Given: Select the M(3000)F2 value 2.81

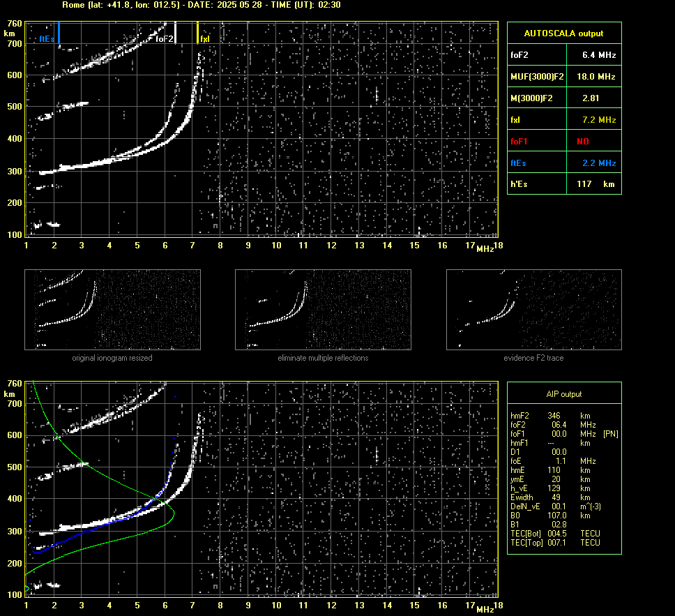Looking at the screenshot, I should click(x=591, y=98).
